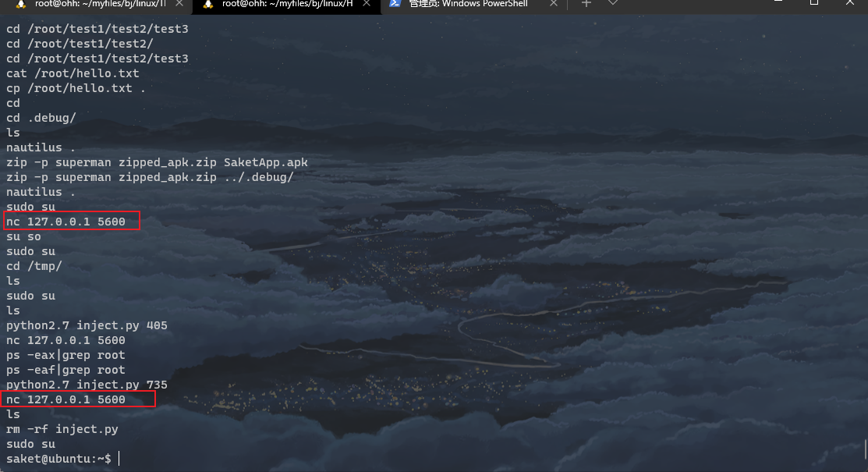Click the ps -eax|grep root command line

tap(66, 354)
